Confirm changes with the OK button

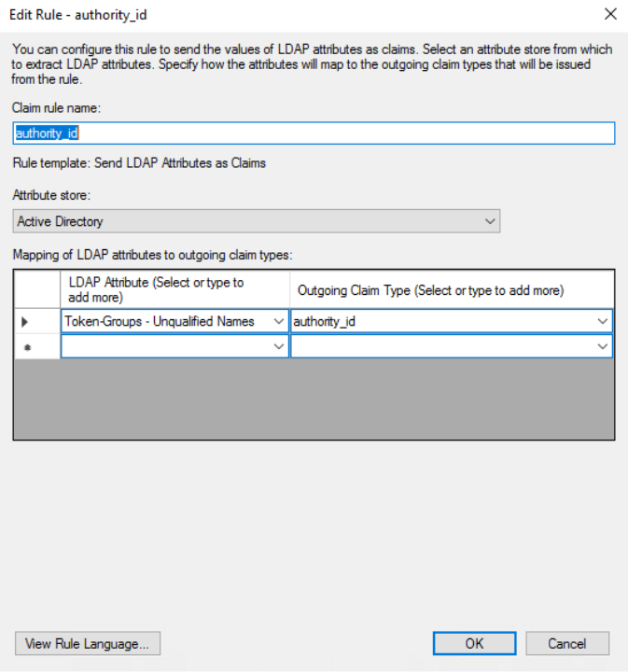tap(474, 643)
